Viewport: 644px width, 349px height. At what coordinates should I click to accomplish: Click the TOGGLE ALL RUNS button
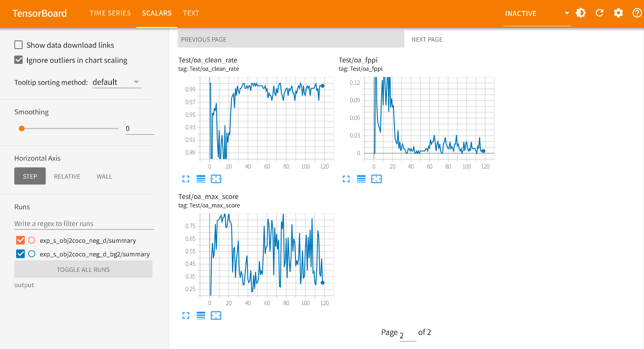coord(83,270)
